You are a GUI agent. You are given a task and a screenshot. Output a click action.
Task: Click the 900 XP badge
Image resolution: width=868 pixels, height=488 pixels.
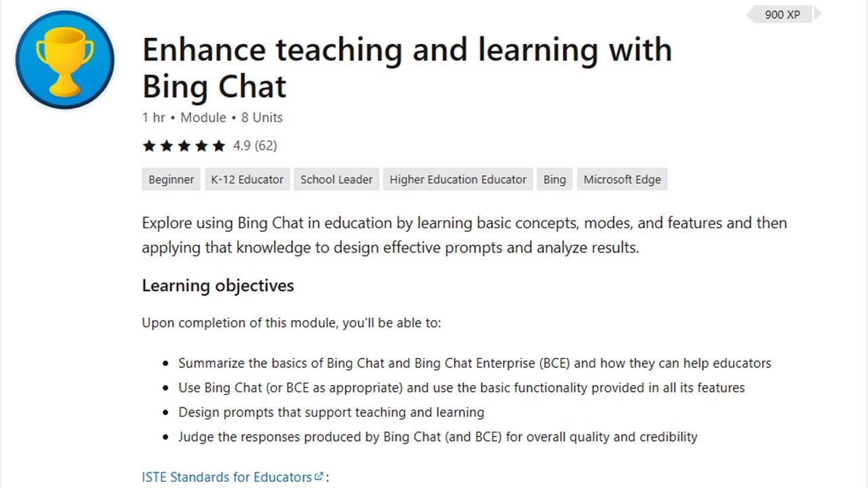[783, 14]
